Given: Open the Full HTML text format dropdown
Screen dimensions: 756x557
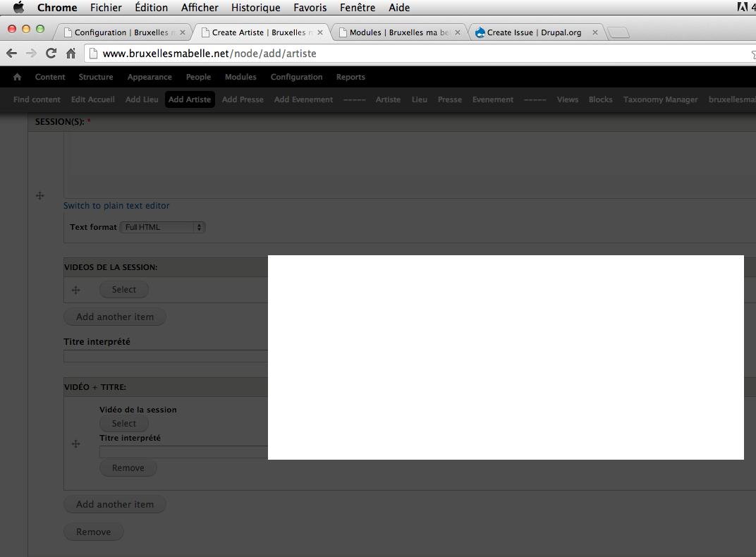Looking at the screenshot, I should coord(162,226).
